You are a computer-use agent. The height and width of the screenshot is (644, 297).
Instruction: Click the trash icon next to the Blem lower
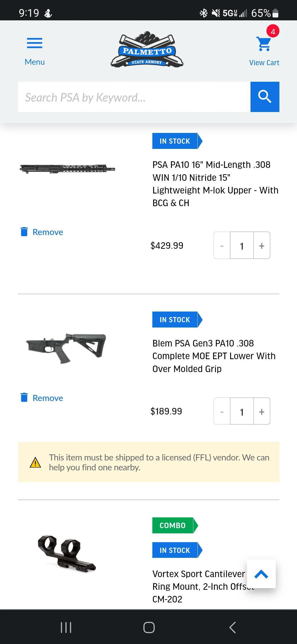coord(25,398)
